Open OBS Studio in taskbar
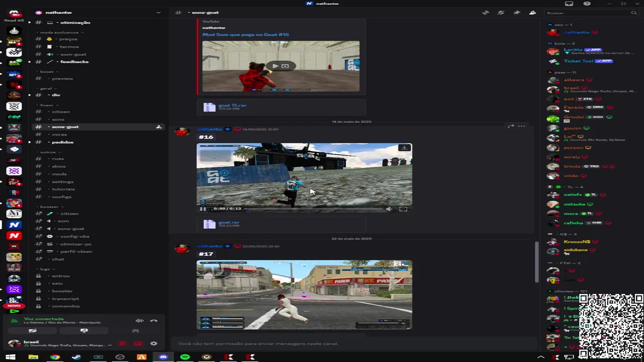This screenshot has height=362, width=644. point(120,357)
